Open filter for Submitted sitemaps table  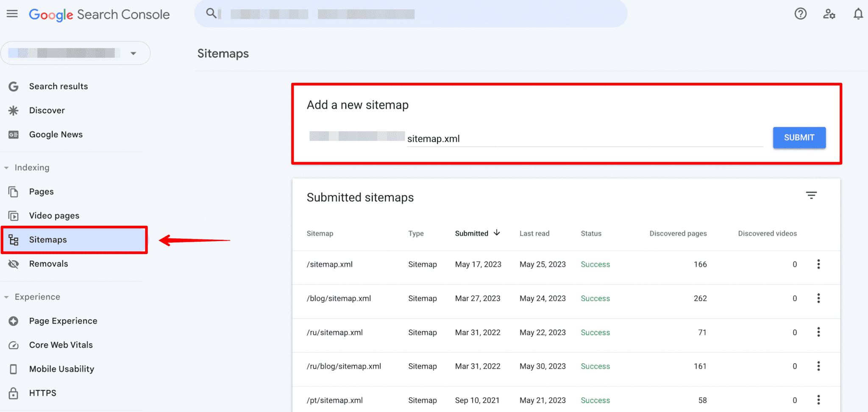(811, 195)
